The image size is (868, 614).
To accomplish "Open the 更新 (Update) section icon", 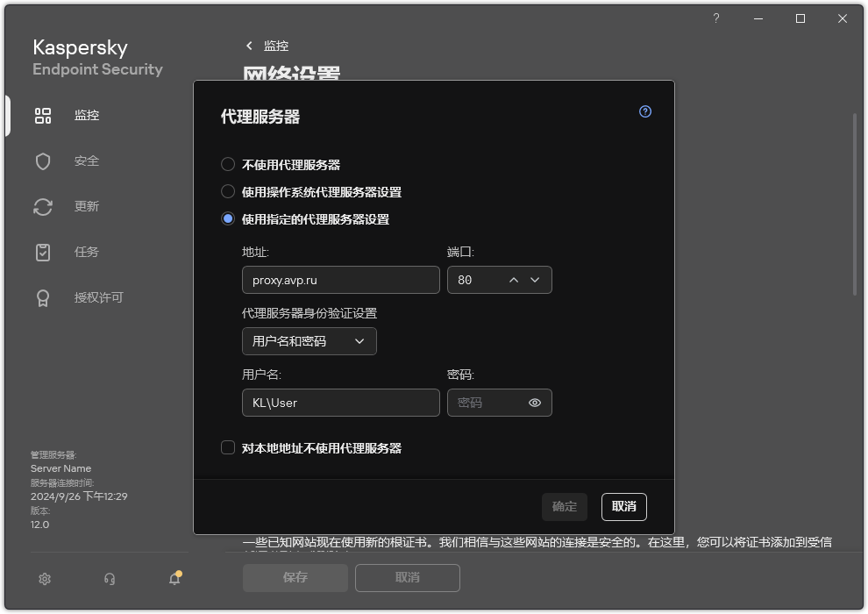I will click(x=42, y=206).
